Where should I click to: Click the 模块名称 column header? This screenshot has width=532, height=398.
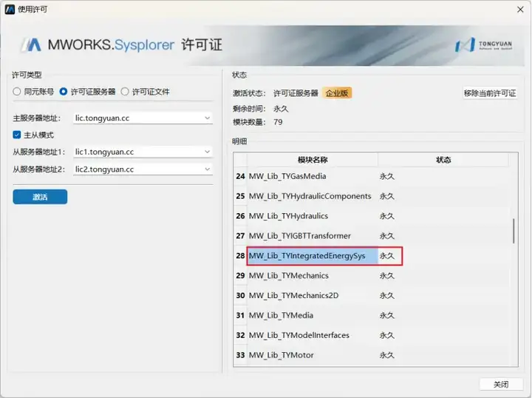(313, 160)
